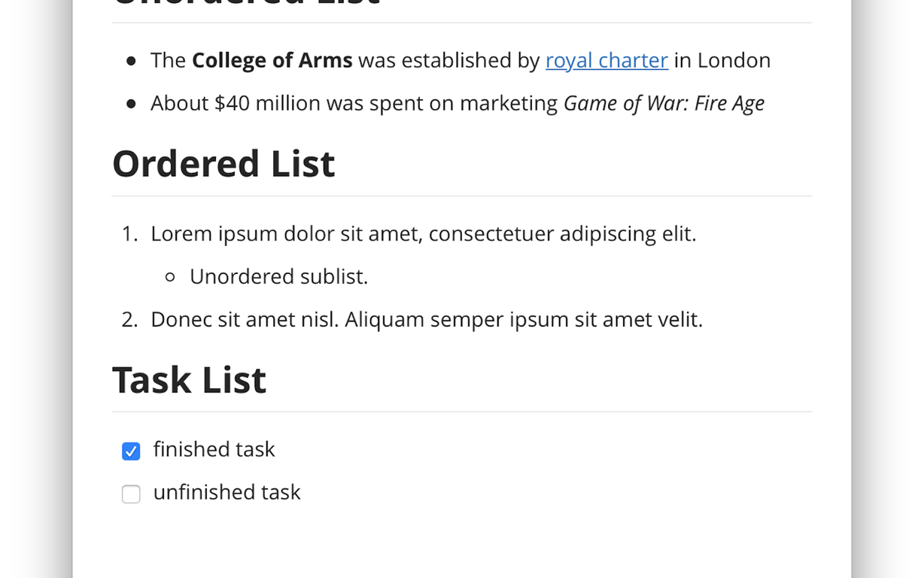This screenshot has width=924, height=578.
Task: Click the "Donec sit amet nisl" list item
Action: 426,320
